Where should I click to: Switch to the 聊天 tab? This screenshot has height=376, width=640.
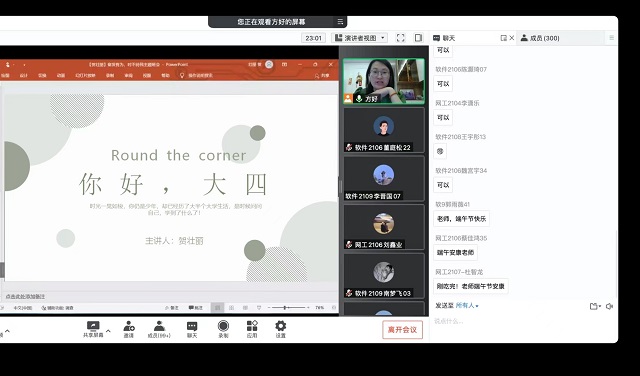coord(444,38)
